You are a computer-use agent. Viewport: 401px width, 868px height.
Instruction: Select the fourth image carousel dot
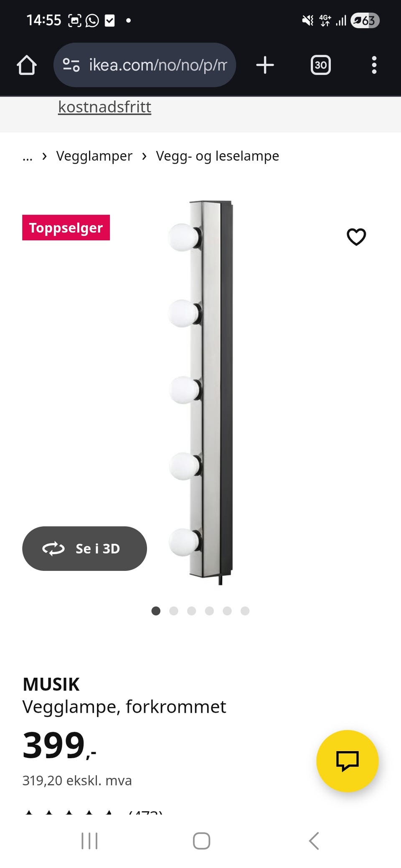[x=209, y=611]
